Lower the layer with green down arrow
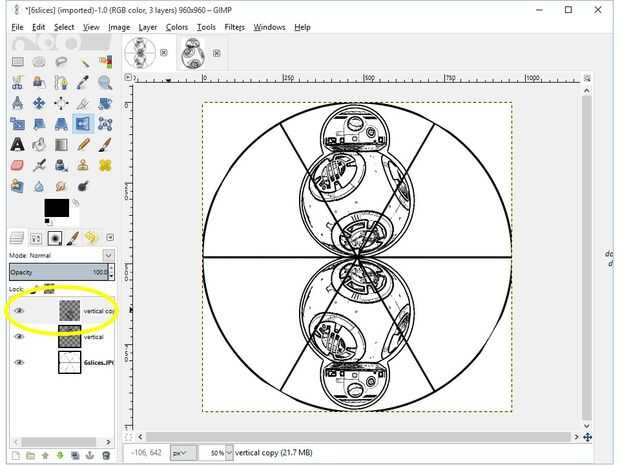The width and height of the screenshot is (620, 465). pyautogui.click(x=60, y=456)
